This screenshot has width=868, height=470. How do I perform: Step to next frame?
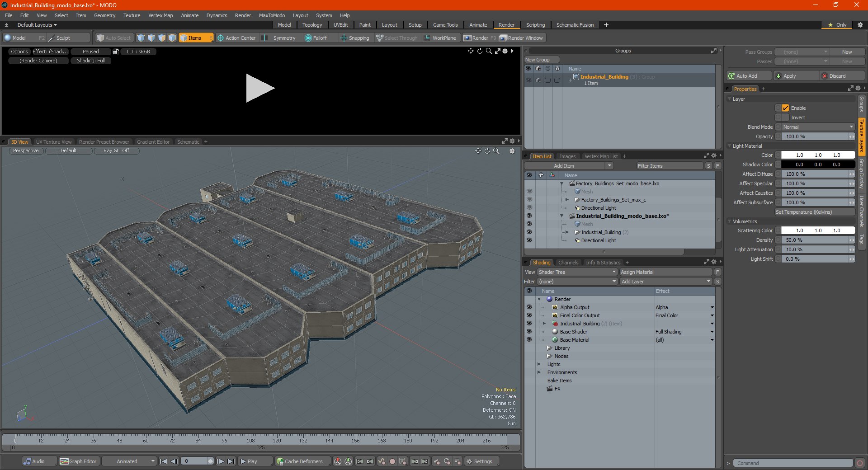(220, 461)
